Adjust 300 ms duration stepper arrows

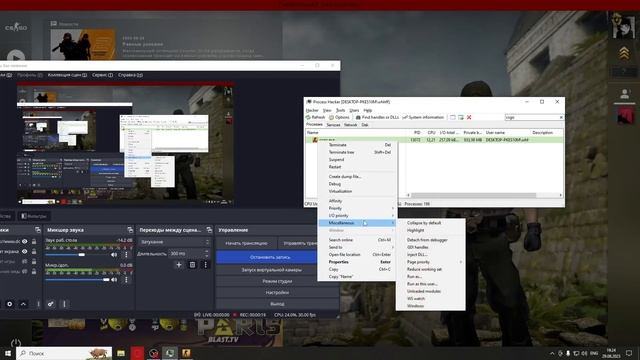tap(207, 253)
